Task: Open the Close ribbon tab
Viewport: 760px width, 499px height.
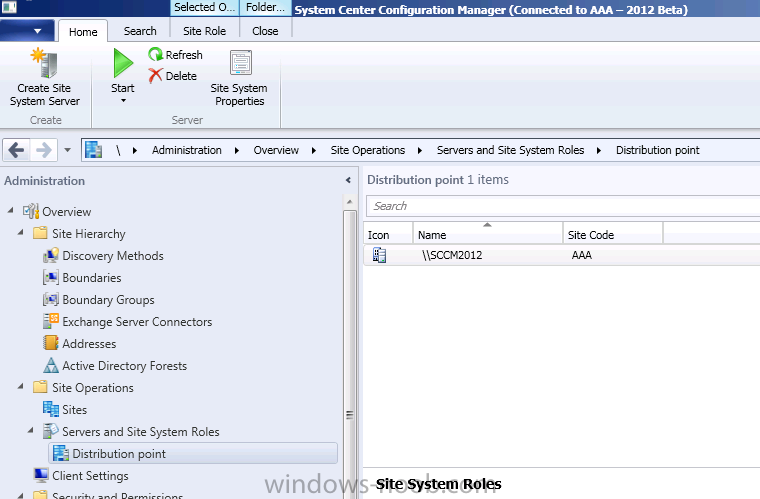Action: pyautogui.click(x=265, y=31)
